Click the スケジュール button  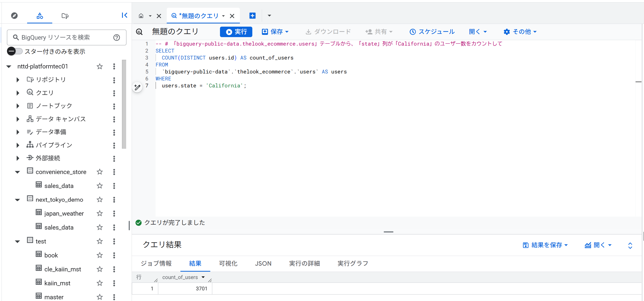(432, 32)
